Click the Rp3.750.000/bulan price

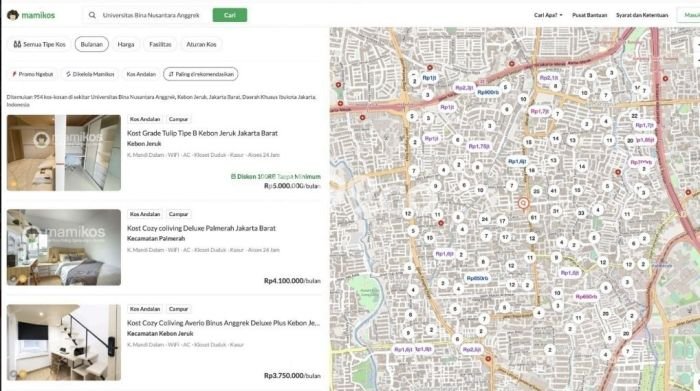pyautogui.click(x=292, y=376)
